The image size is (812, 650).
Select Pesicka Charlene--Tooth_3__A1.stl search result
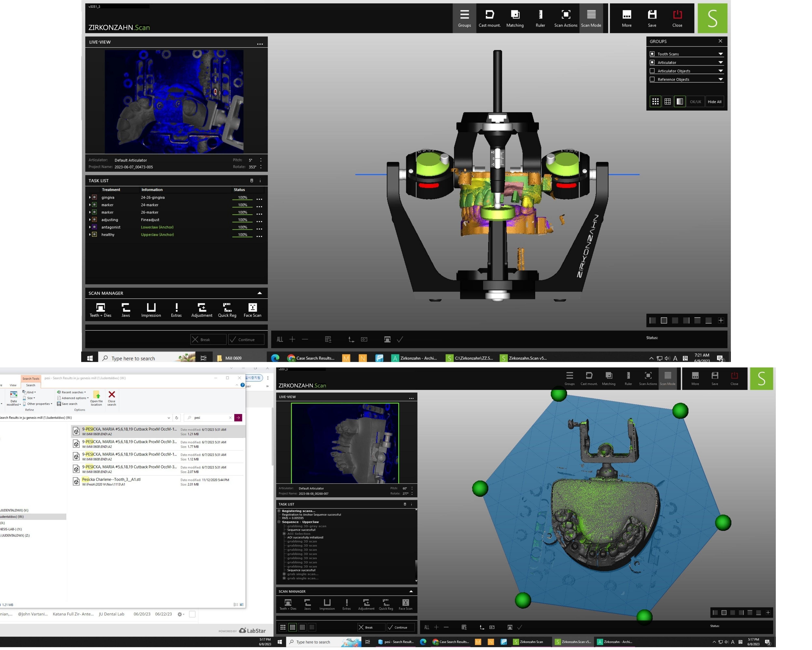click(x=158, y=482)
